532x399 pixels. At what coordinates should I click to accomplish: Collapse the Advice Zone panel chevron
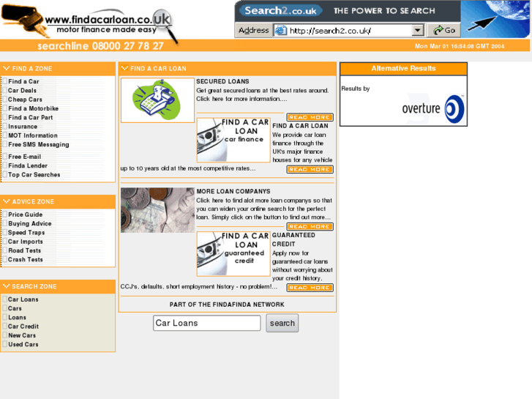(6, 201)
